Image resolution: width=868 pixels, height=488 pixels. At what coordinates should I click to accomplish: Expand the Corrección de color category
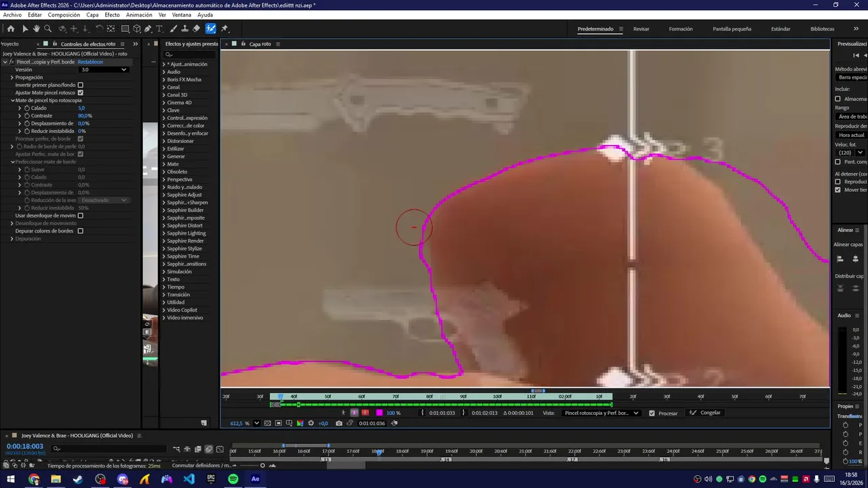[x=163, y=125]
